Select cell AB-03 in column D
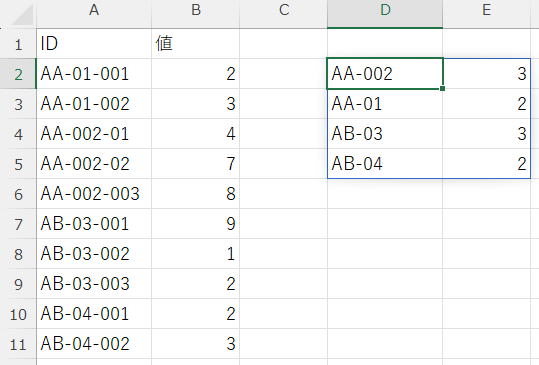Image resolution: width=539 pixels, height=365 pixels. (385, 134)
